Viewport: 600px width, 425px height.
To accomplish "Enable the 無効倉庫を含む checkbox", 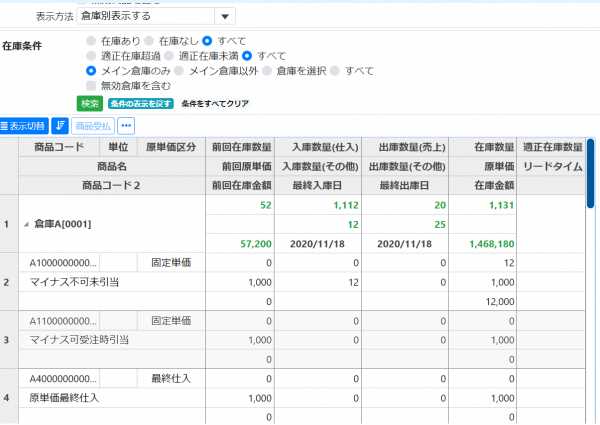I will point(91,86).
